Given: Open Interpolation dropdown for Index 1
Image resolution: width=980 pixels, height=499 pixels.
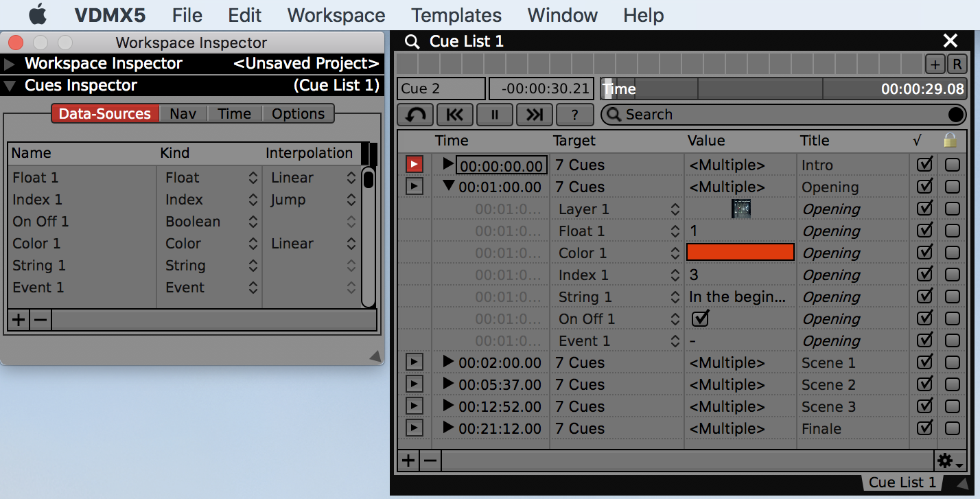Looking at the screenshot, I should pos(351,200).
